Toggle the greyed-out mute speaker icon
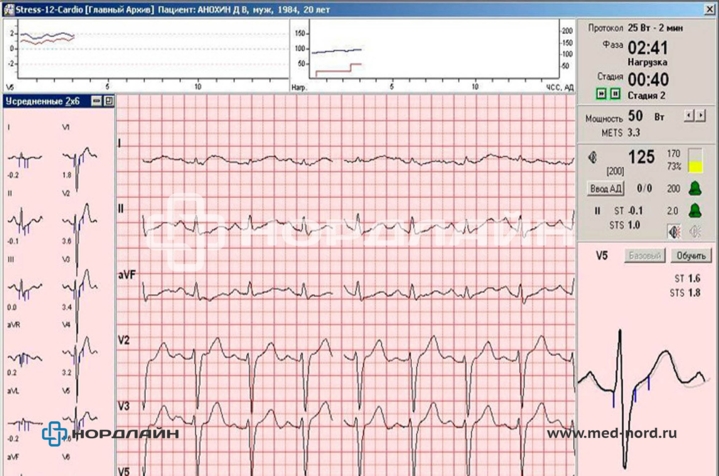This screenshot has width=719, height=476. tap(694, 231)
